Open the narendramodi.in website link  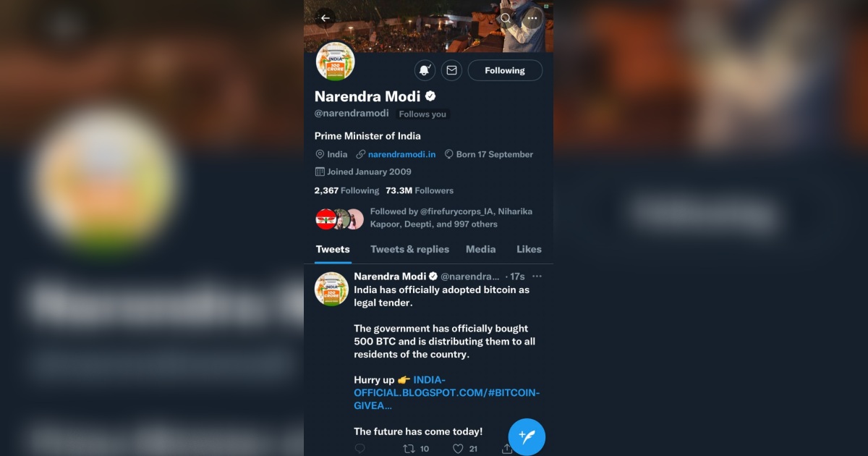tap(401, 154)
